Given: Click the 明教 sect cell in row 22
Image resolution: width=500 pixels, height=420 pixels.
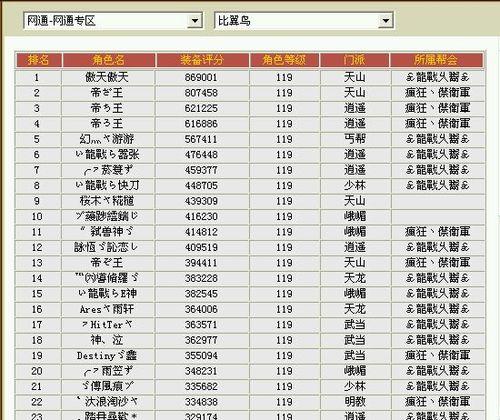Looking at the screenshot, I should [355, 402].
